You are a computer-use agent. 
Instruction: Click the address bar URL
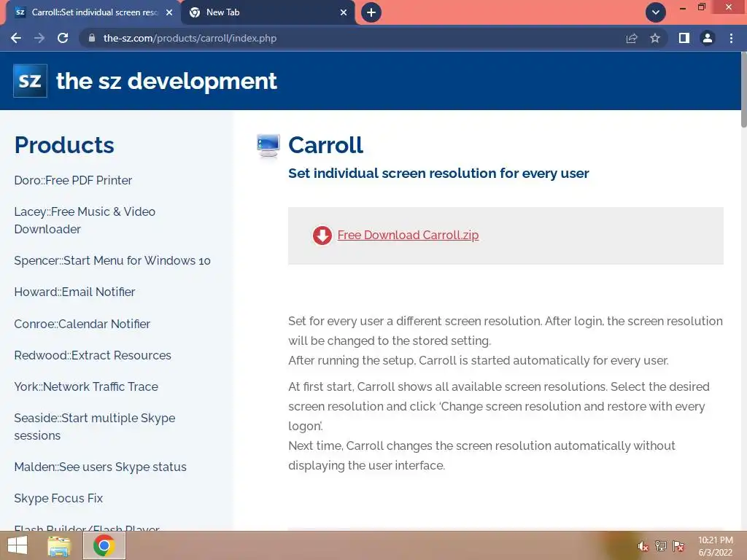click(190, 38)
